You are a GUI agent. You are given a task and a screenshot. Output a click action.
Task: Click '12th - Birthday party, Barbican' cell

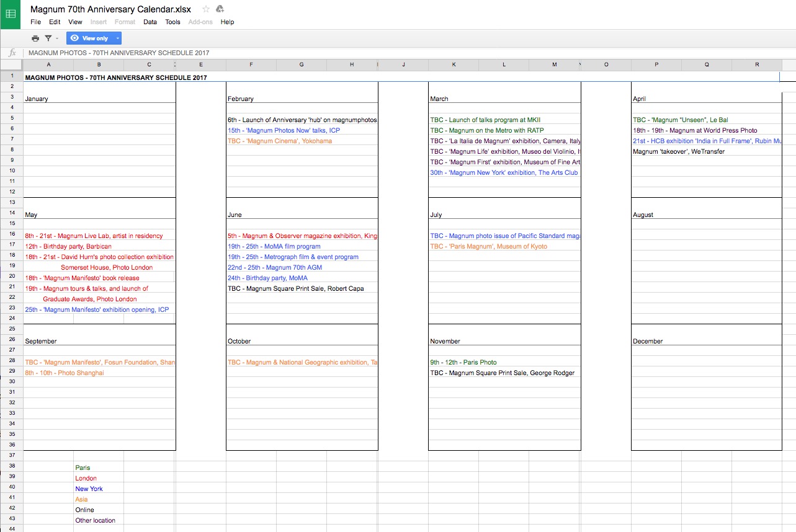coord(68,246)
